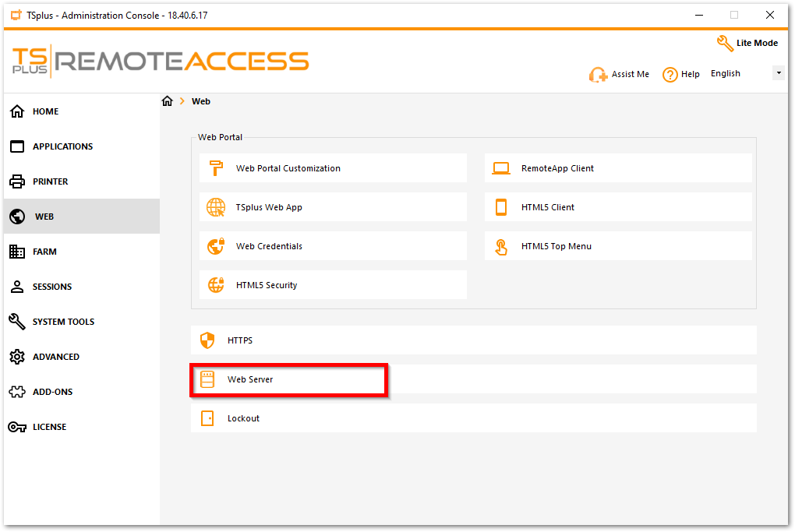Open HTML5 Top Menu label
The height and width of the screenshot is (532, 795).
[556, 246]
